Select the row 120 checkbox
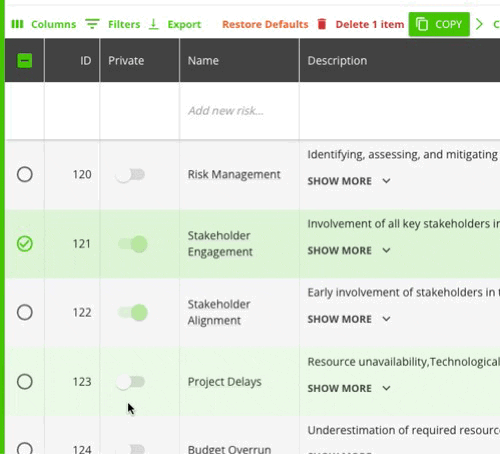This screenshot has width=500, height=454. [25, 174]
